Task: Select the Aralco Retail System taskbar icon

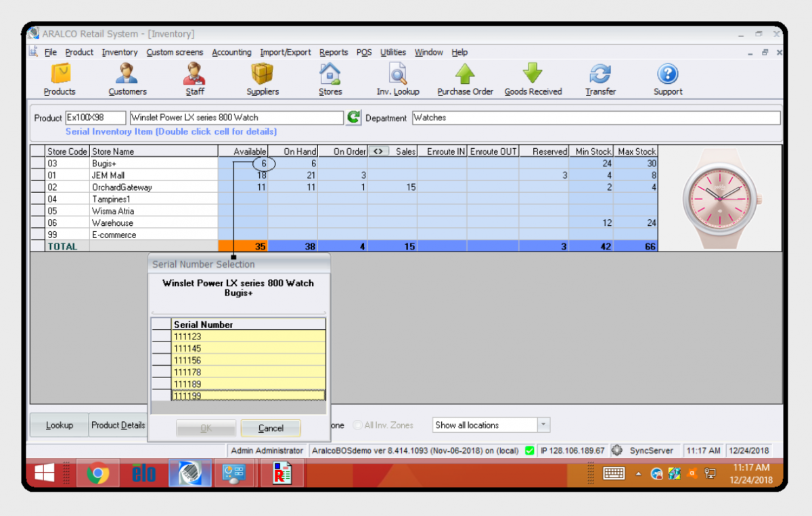Action: (189, 474)
